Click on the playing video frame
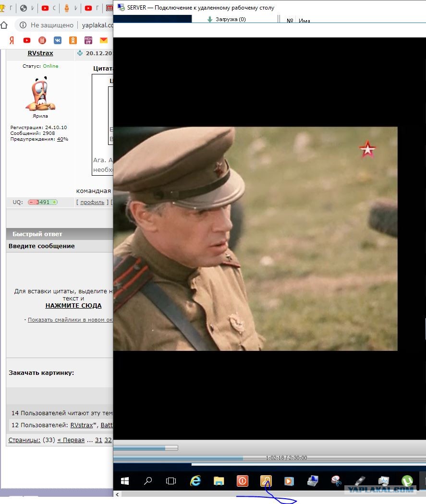 coord(256,239)
